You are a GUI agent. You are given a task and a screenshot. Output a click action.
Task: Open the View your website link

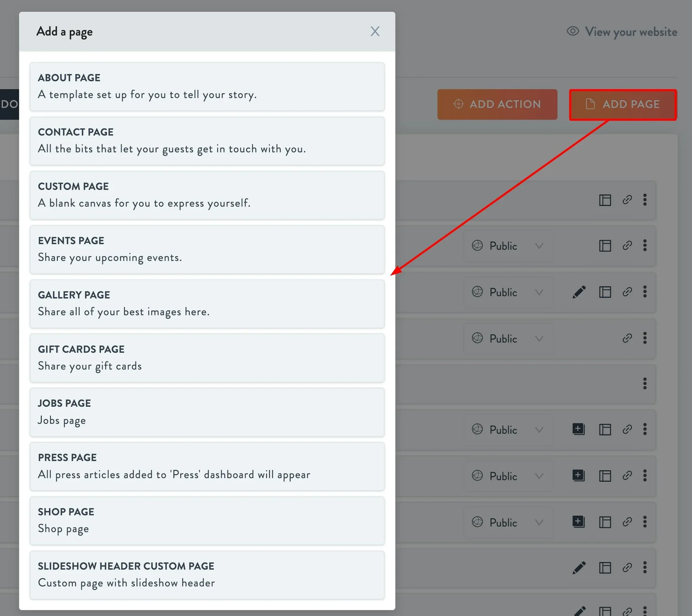pos(622,31)
